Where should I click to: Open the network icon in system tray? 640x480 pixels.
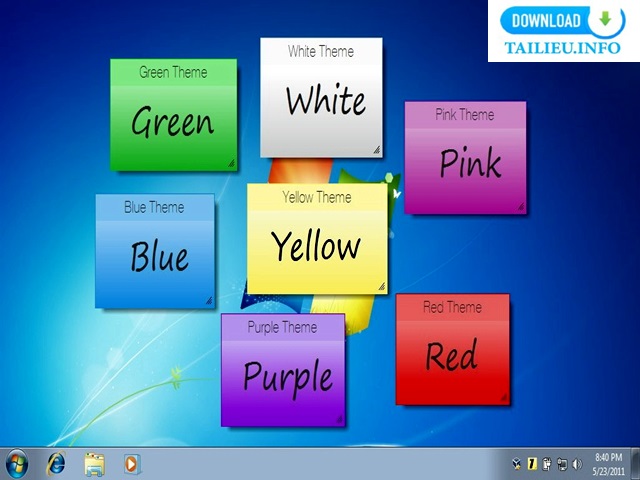click(562, 464)
